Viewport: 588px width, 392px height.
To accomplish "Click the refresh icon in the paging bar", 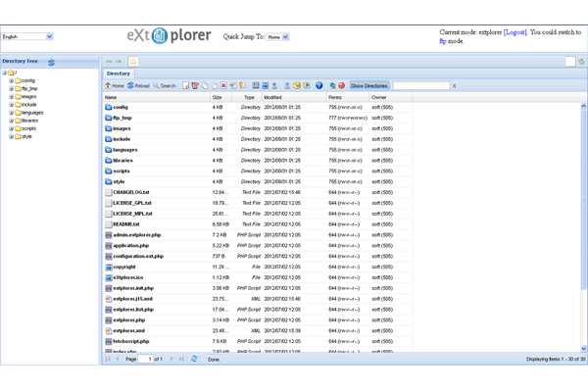I will (x=194, y=360).
